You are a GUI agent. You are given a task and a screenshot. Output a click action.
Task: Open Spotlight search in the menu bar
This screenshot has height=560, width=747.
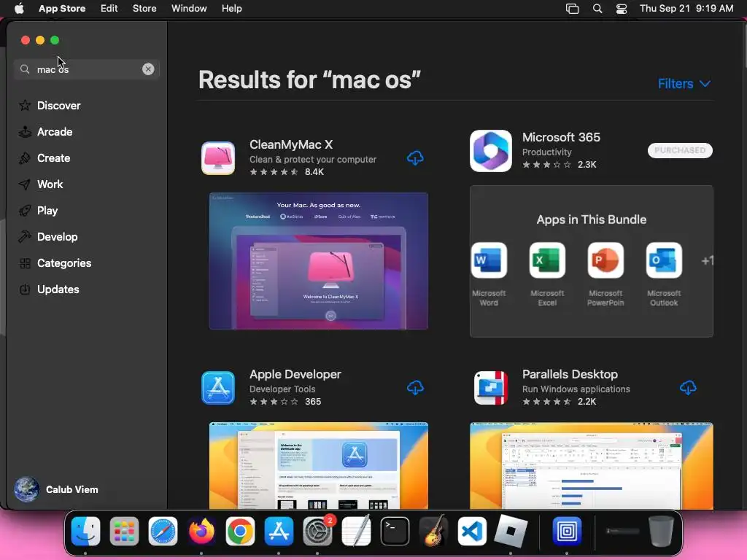(597, 9)
